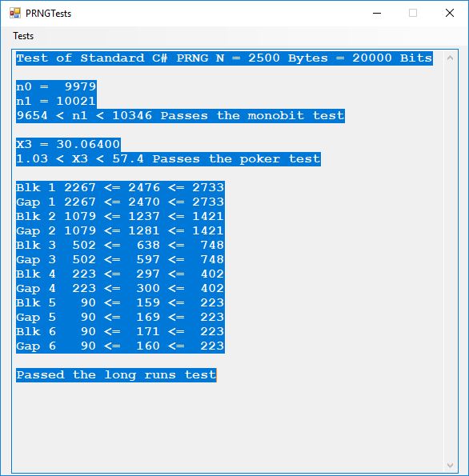Click the 'X3 = 30.06400' line
The height and width of the screenshot is (476, 469).
tap(68, 144)
